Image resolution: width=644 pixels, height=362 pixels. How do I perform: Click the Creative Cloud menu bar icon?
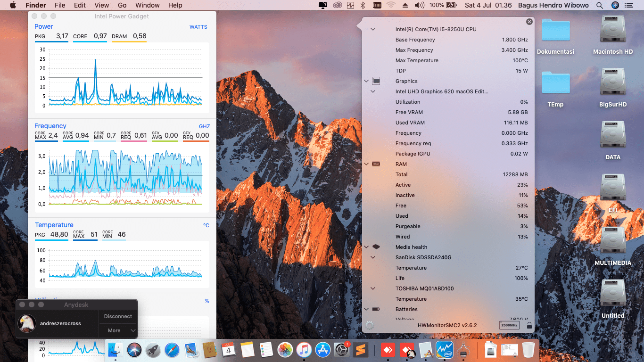(x=337, y=5)
